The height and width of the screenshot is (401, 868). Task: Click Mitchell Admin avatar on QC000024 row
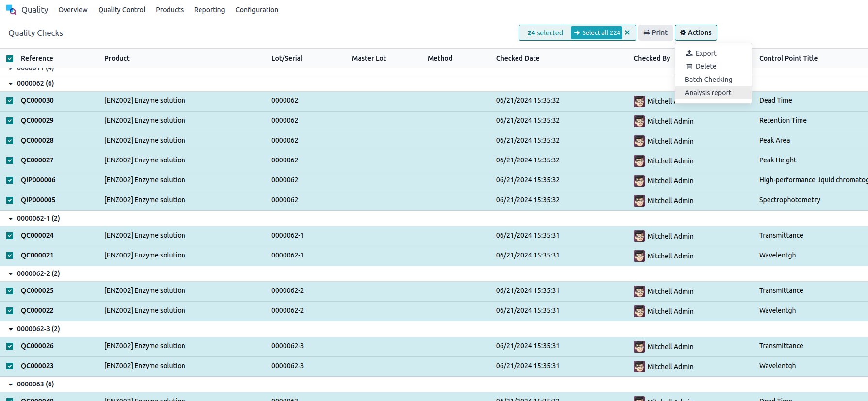pyautogui.click(x=639, y=236)
